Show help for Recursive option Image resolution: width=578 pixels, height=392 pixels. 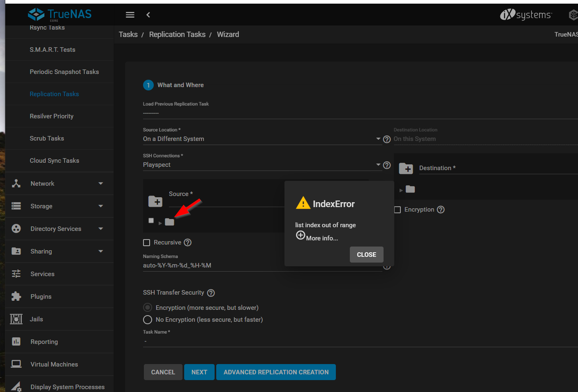187,242
